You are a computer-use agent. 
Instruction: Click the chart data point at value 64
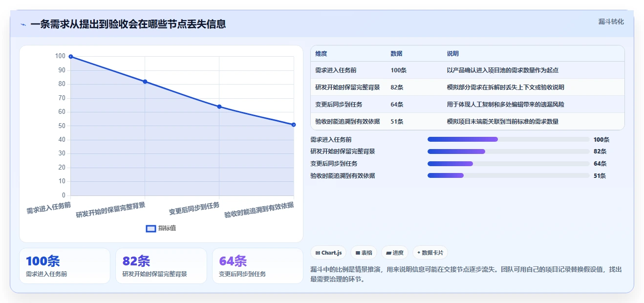click(x=219, y=107)
